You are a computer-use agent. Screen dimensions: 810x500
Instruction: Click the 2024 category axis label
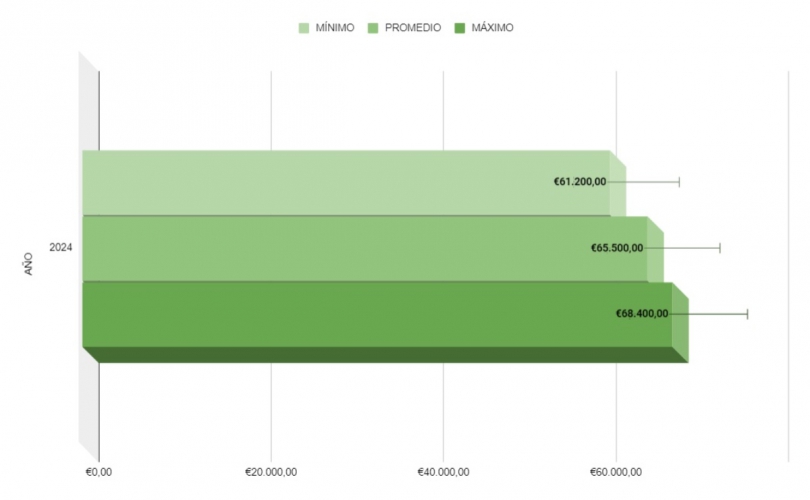pos(60,247)
